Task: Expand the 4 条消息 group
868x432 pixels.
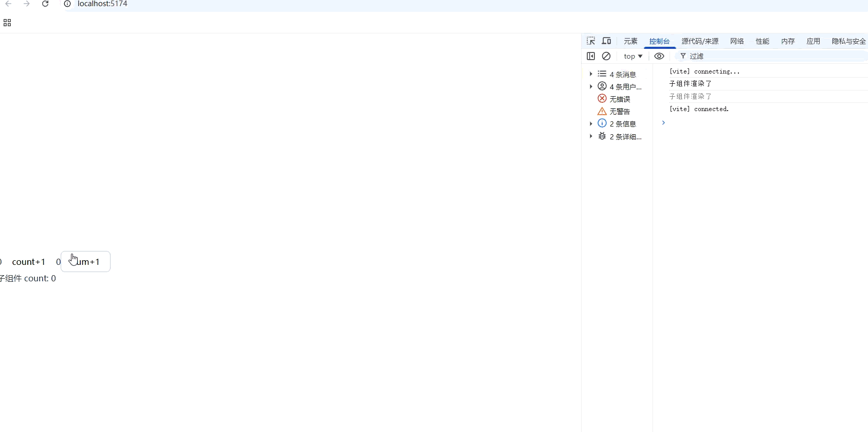Action: (x=591, y=74)
